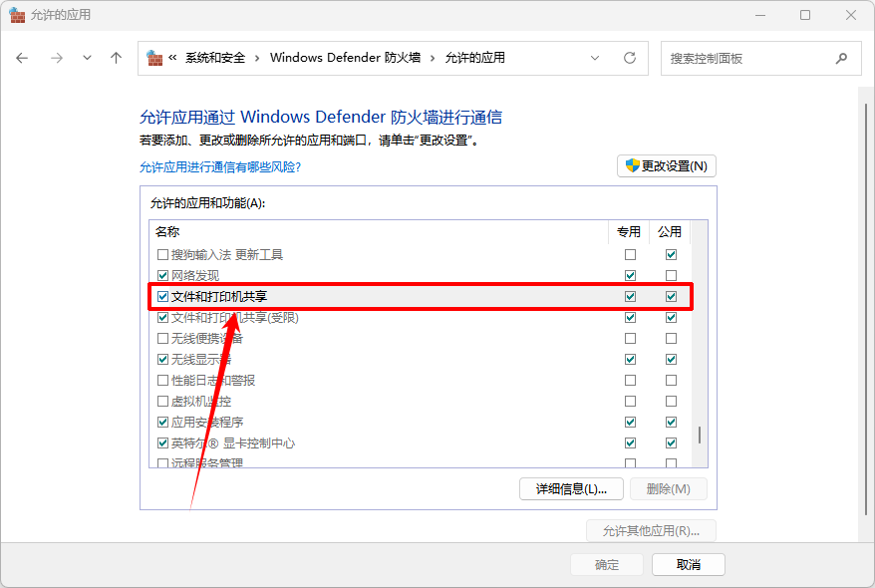
Task: Click the firewall icon in address bar
Action: pyautogui.click(x=154, y=58)
